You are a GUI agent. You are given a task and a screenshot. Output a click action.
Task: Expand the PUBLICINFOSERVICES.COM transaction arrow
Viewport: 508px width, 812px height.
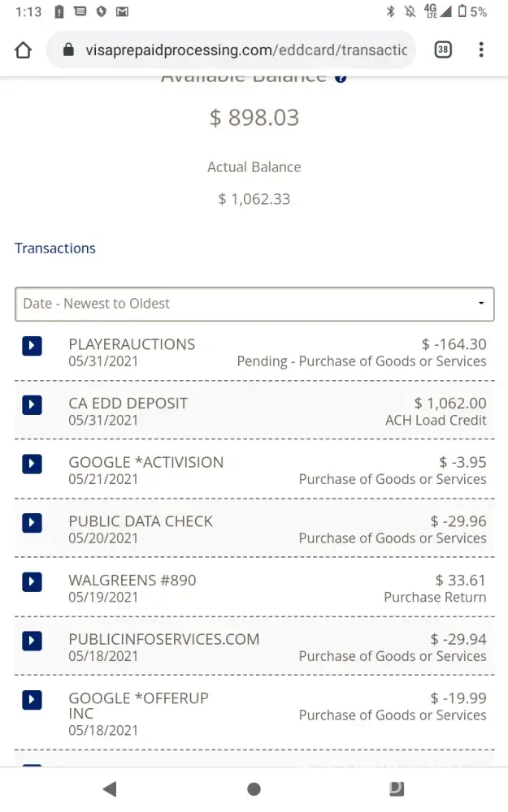click(32, 641)
